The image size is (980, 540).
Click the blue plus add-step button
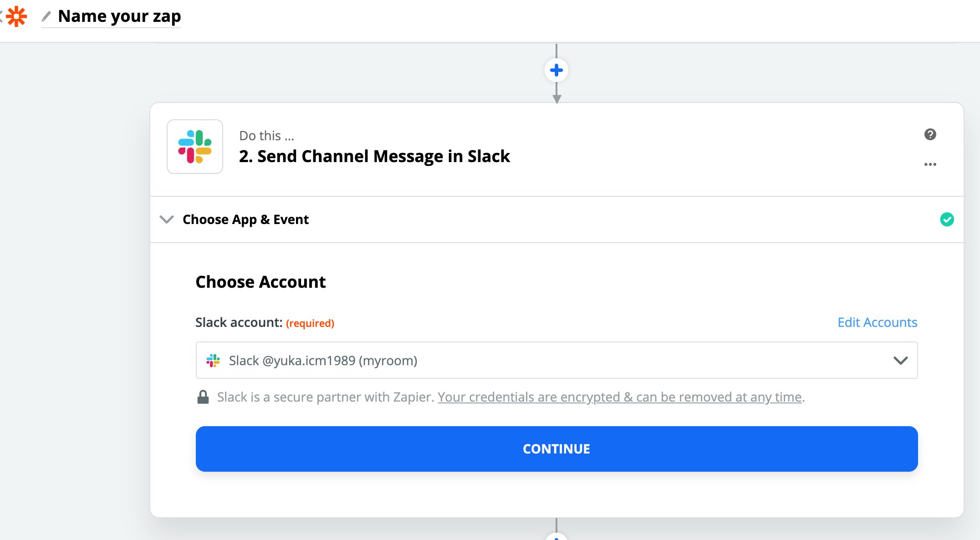point(556,70)
